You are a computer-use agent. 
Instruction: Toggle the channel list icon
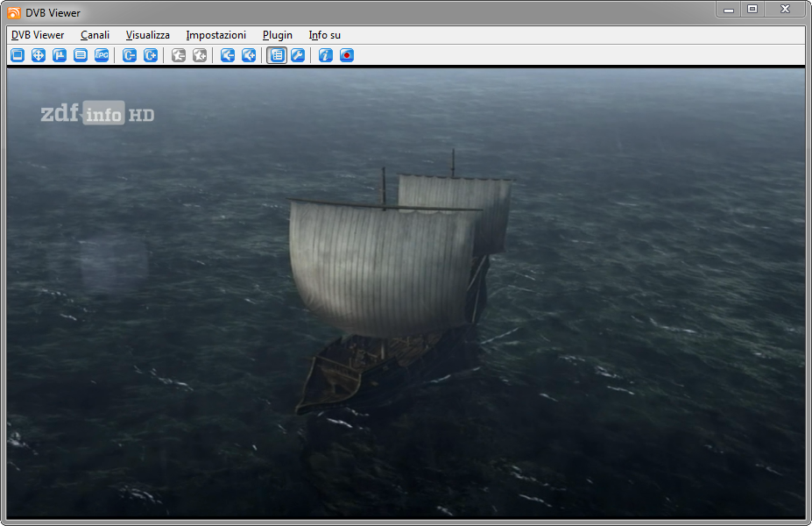click(277, 55)
